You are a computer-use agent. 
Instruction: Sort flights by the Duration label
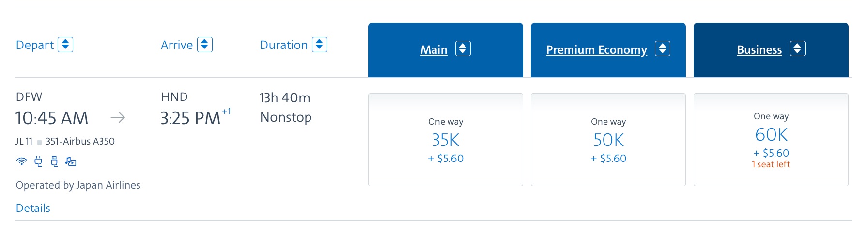284,45
